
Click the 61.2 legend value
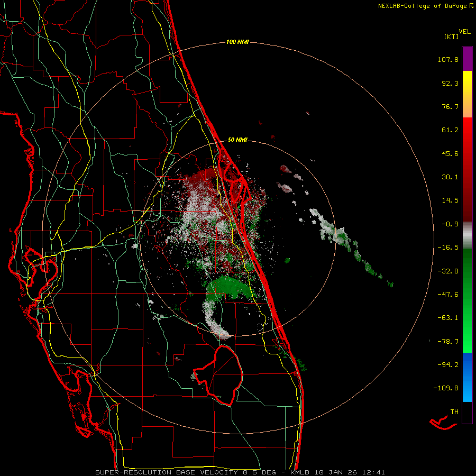(450, 130)
